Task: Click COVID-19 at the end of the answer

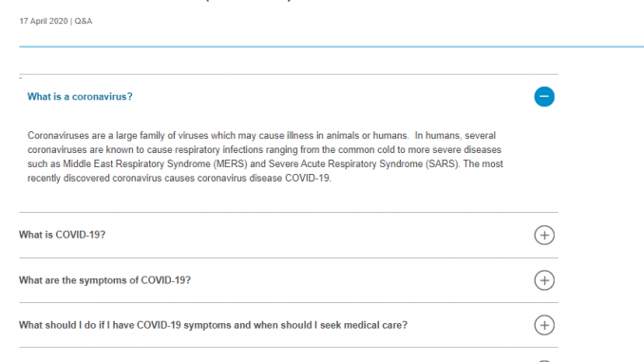Action: 308,178
